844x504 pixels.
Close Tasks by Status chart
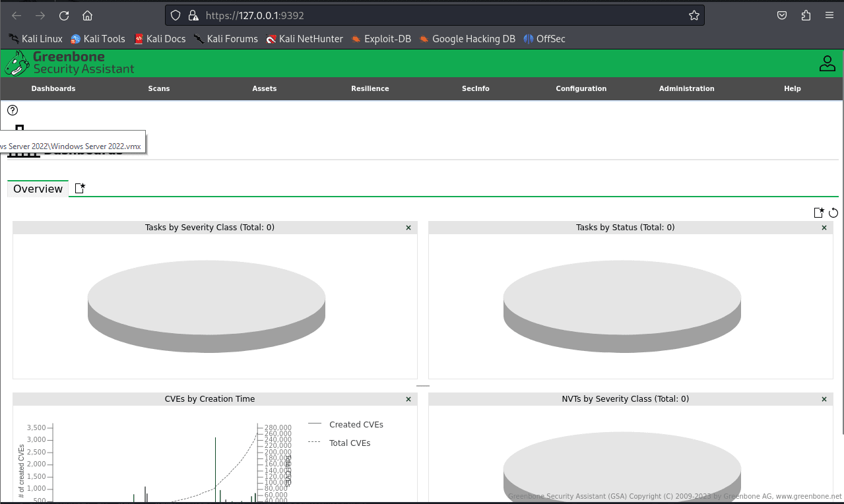pyautogui.click(x=824, y=228)
